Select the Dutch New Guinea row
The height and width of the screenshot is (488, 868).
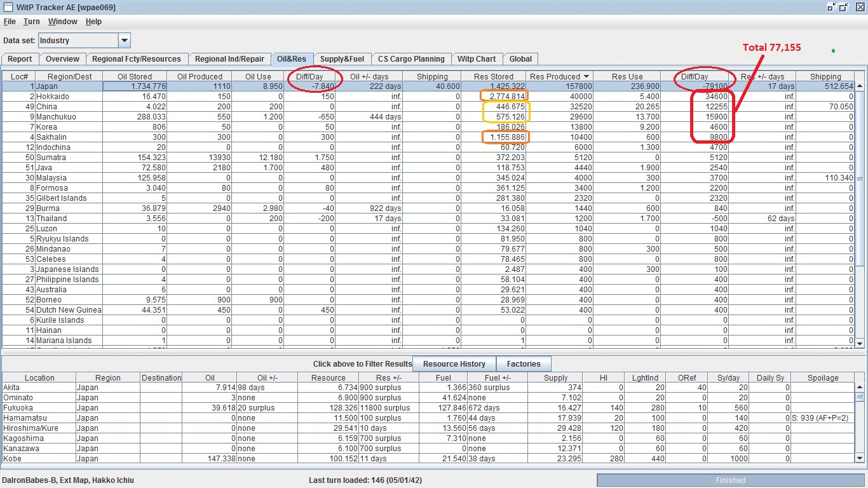point(428,310)
